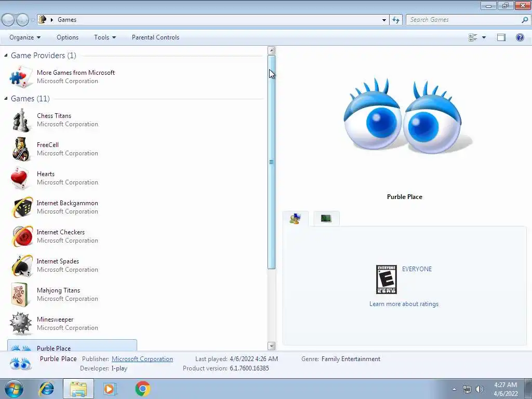
Task: Click the search magnifier icon
Action: (x=525, y=20)
